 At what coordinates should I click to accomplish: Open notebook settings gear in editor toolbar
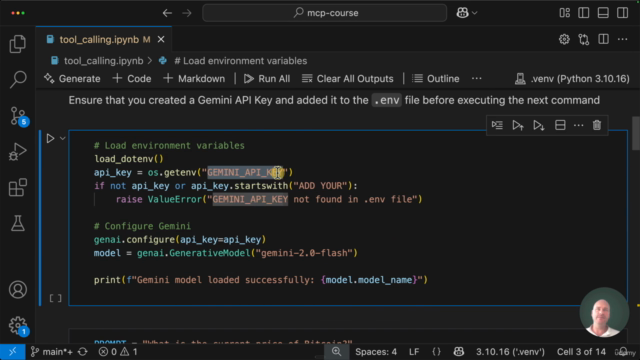pos(564,39)
